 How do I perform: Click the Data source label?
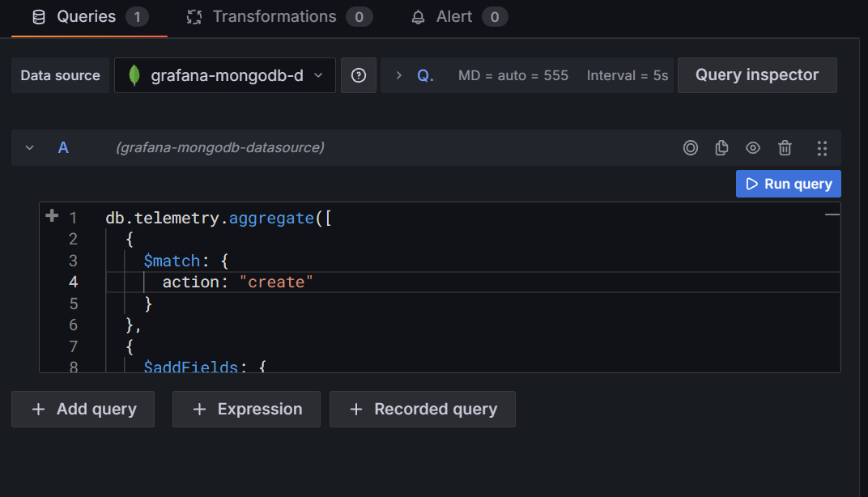61,75
